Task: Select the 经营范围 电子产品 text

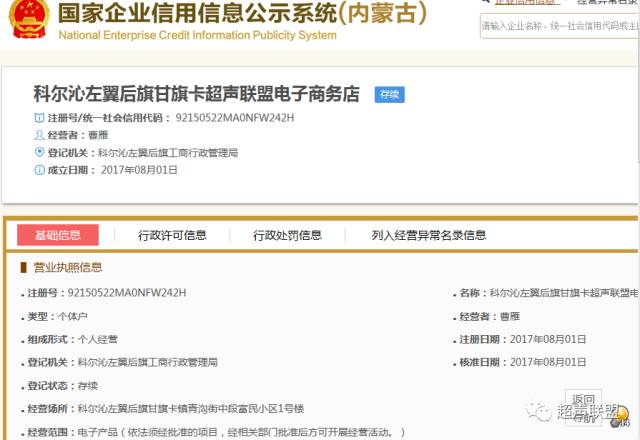Action: [241, 432]
